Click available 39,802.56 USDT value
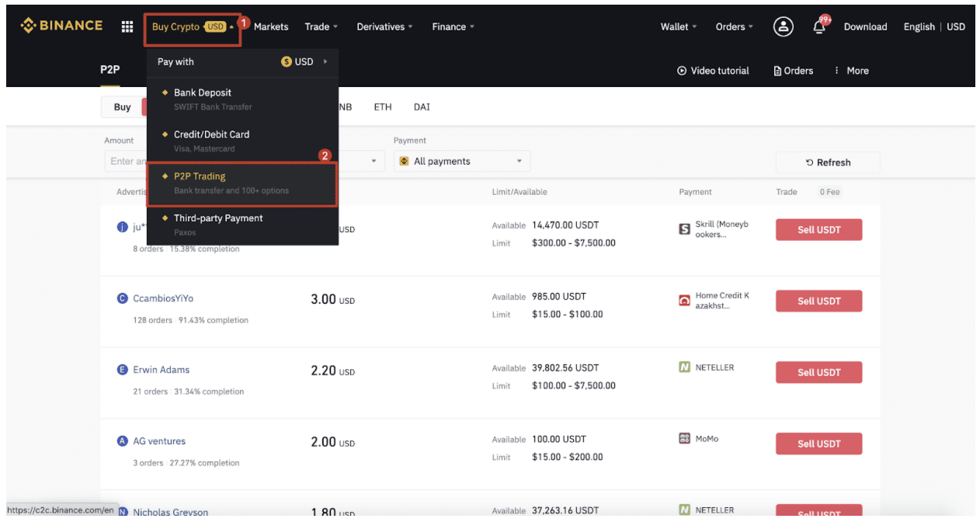 (x=565, y=368)
